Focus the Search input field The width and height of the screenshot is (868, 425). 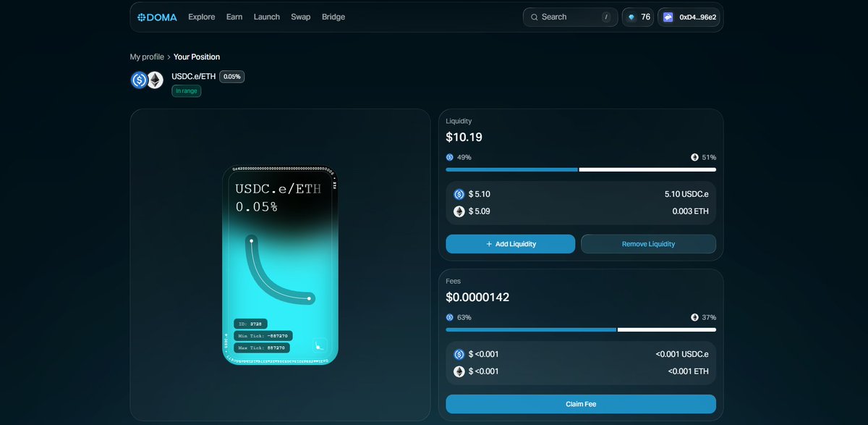pyautogui.click(x=570, y=17)
